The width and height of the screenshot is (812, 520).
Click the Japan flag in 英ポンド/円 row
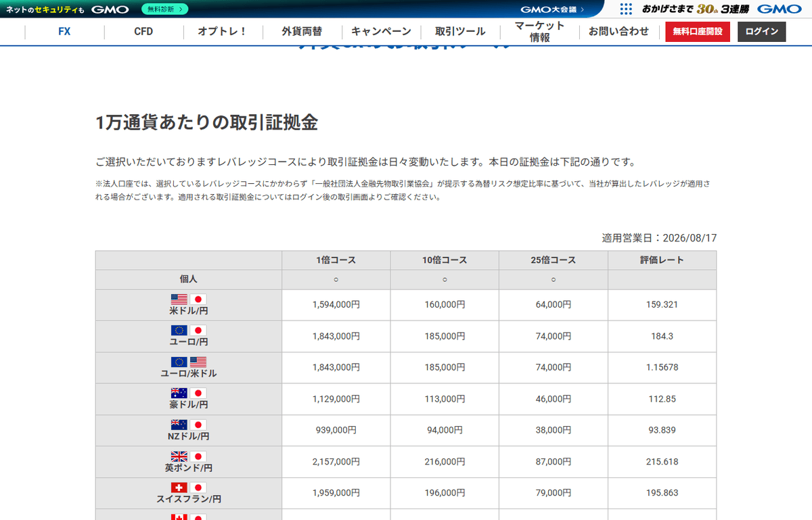click(198, 456)
